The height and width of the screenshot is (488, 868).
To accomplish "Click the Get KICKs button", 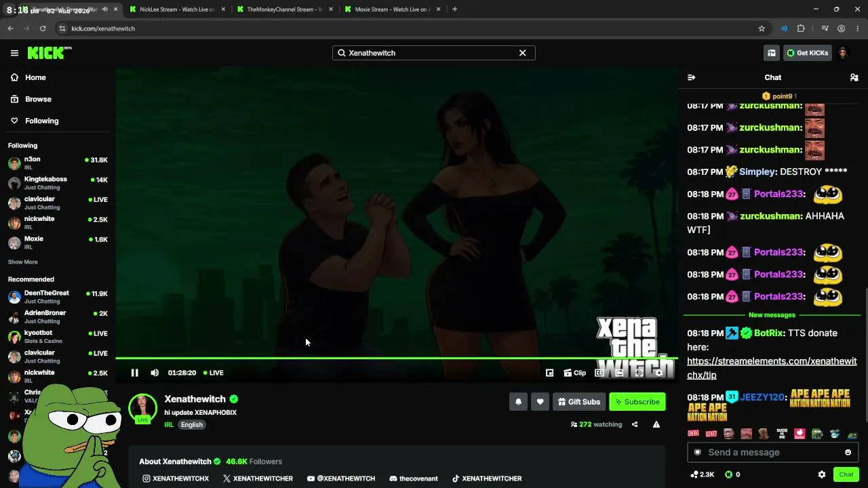I will point(808,53).
